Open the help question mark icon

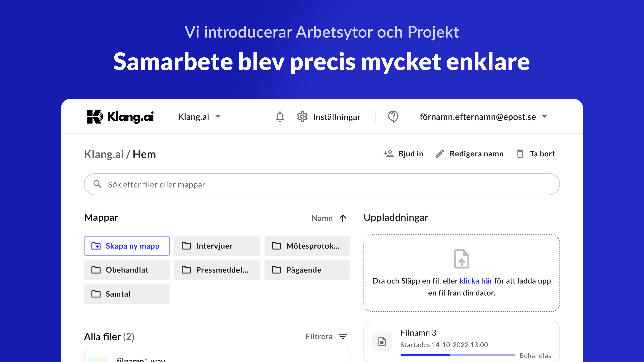point(393,117)
